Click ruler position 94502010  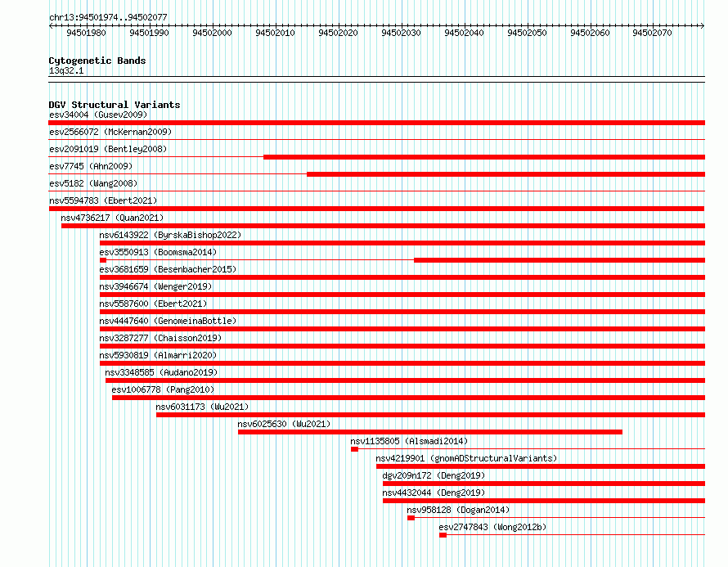(x=276, y=33)
